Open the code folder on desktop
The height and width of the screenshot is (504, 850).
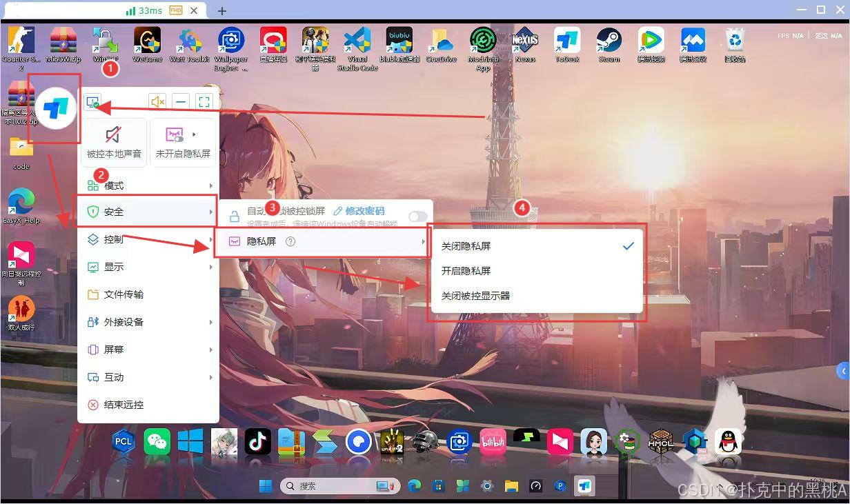[x=21, y=153]
